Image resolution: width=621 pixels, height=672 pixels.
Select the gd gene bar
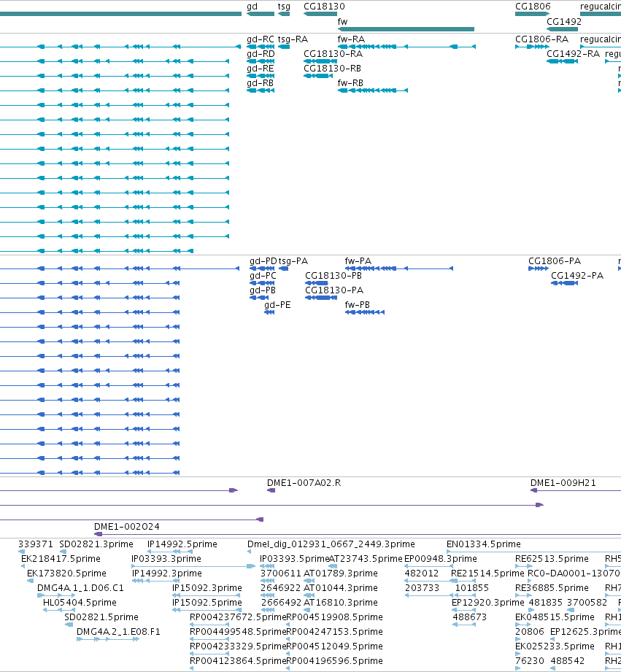point(261,14)
